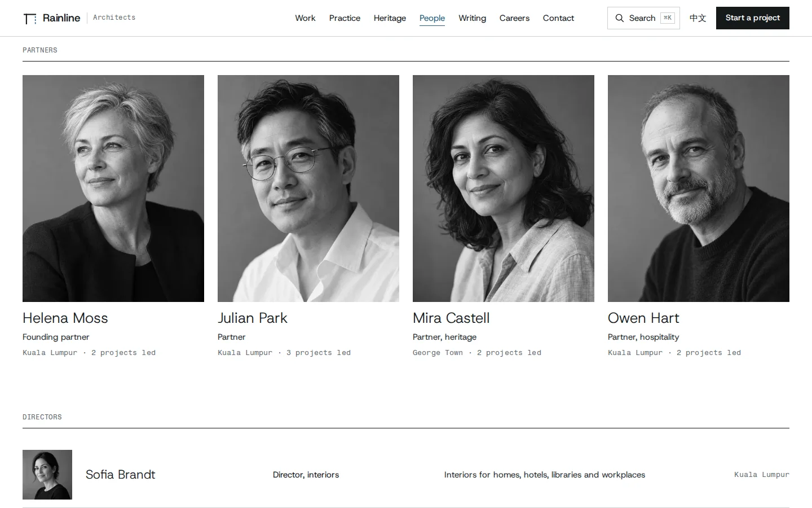This screenshot has height=508, width=812.
Task: Click Helena Moss's 'Kuala Lumpur · 2 projects led'
Action: point(89,353)
